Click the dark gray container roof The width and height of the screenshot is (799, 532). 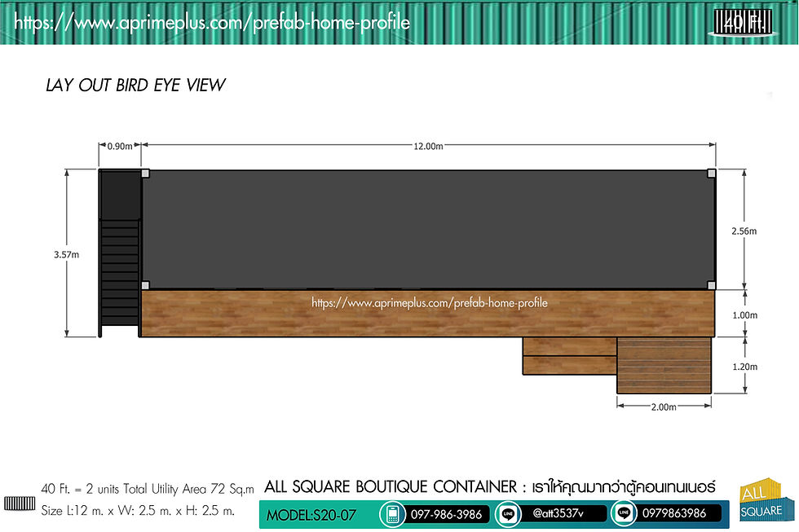point(428,230)
